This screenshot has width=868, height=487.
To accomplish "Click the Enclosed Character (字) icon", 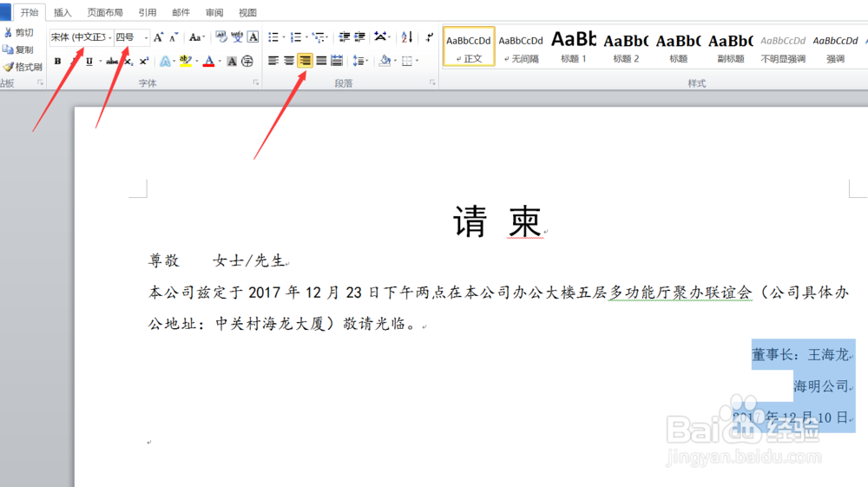I will [247, 61].
